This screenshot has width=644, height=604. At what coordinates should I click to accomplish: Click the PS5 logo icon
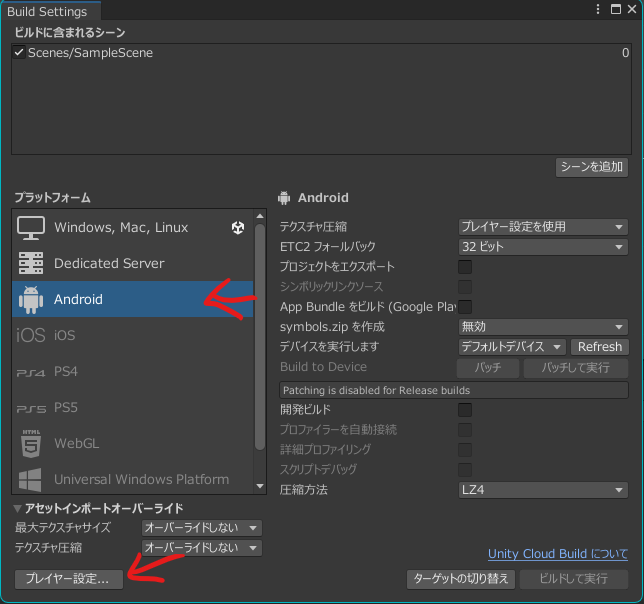pos(31,409)
